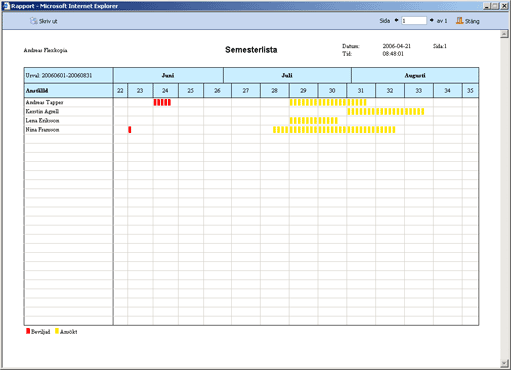
Task: Click the scrollbar up arrow
Action: [504, 34]
